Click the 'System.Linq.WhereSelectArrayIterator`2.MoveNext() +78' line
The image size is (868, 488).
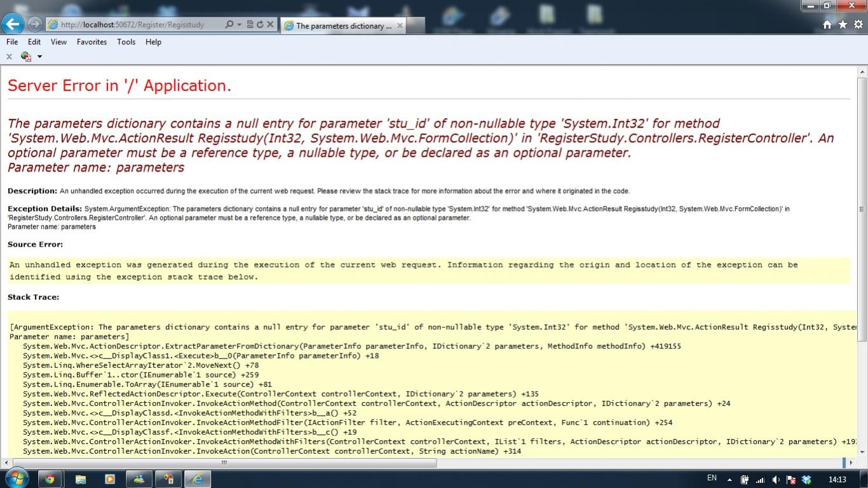pyautogui.click(x=140, y=365)
